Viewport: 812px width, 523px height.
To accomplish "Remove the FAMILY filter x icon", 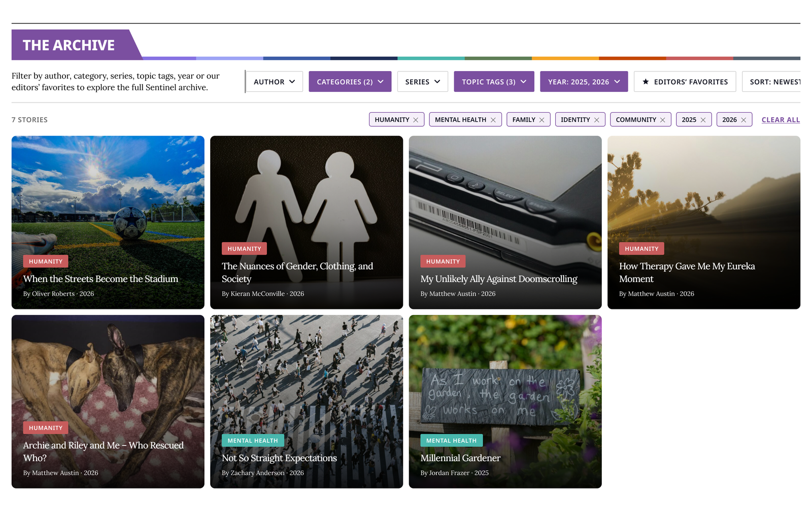I will [542, 120].
